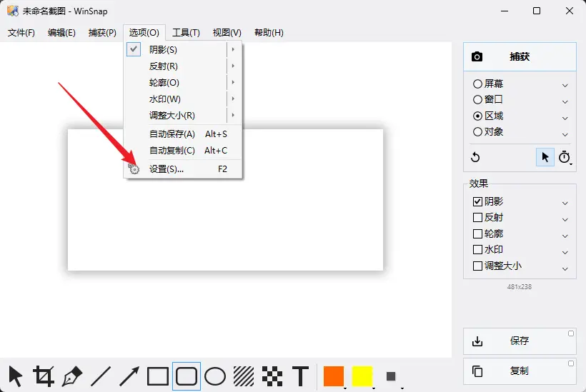Click the 保存 save button
Image resolution: width=586 pixels, height=392 pixels.
pyautogui.click(x=520, y=341)
